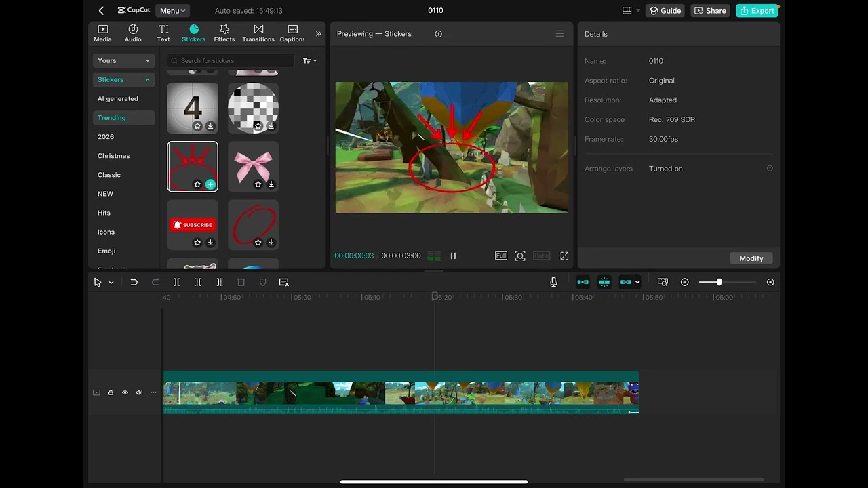Delete left of playhead tool

(198, 283)
